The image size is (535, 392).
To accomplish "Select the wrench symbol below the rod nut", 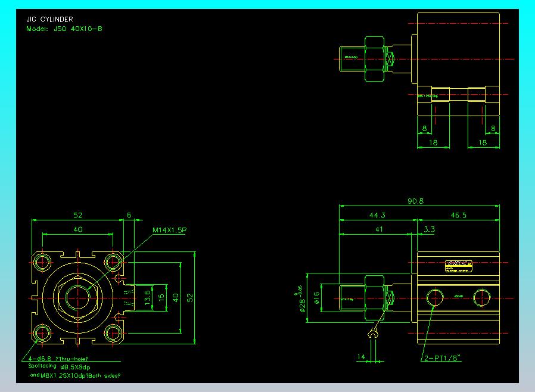I will (x=374, y=334).
